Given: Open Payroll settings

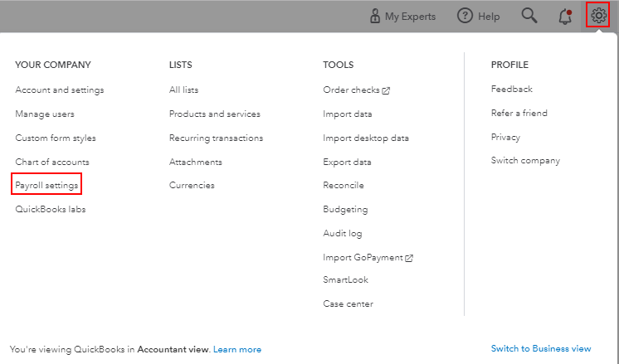Looking at the screenshot, I should point(46,185).
